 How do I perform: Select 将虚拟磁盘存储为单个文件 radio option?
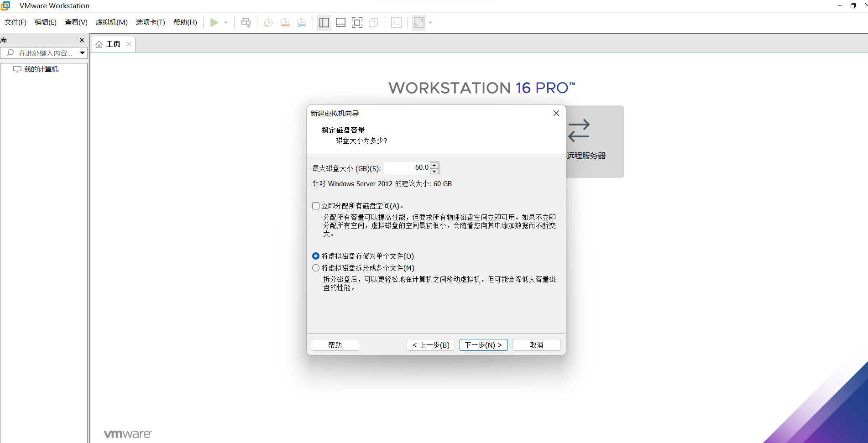(316, 256)
